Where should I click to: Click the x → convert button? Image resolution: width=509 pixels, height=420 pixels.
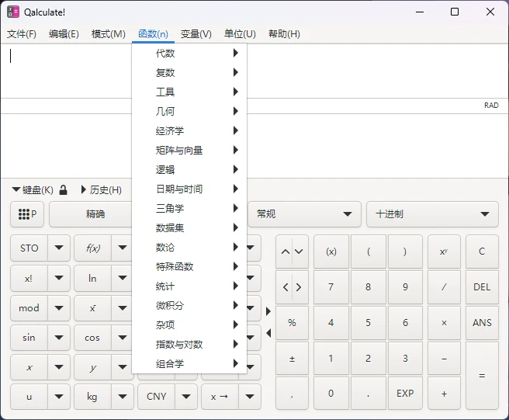pos(220,397)
